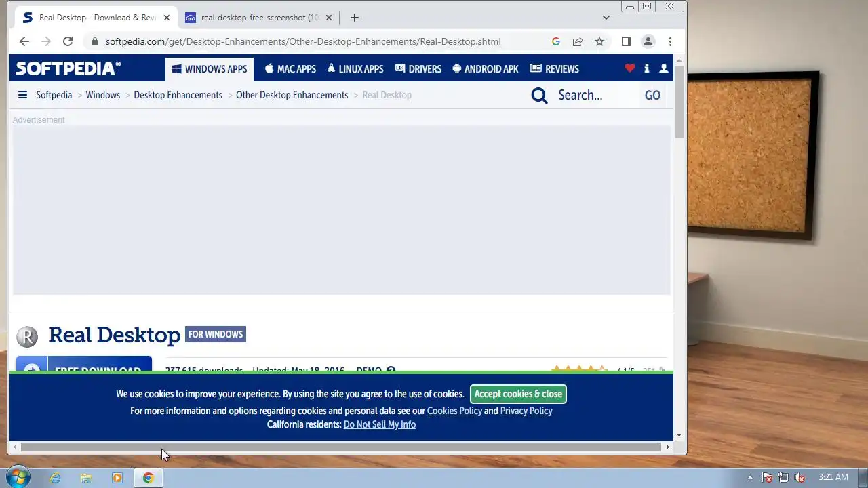The height and width of the screenshot is (488, 868).
Task: Click the Softpedia logo
Action: coord(68,68)
